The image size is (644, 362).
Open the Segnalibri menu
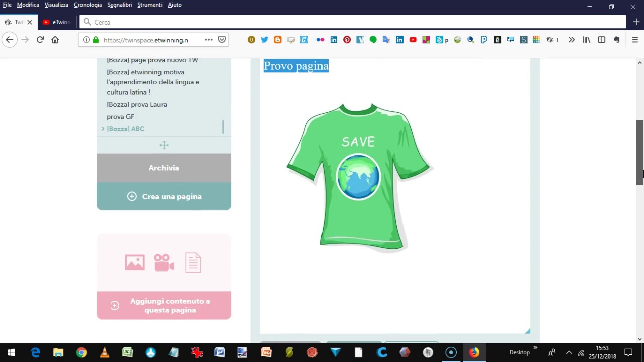coord(120,5)
